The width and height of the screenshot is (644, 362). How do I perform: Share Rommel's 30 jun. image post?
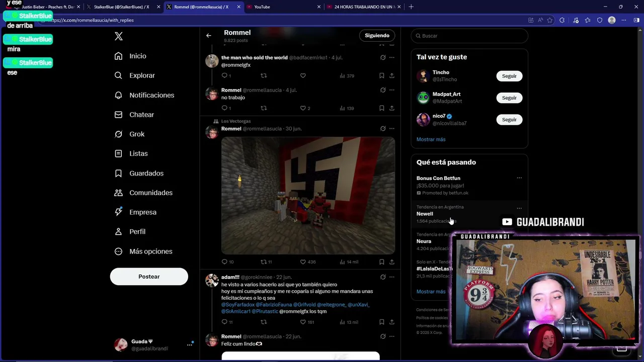[x=392, y=262]
